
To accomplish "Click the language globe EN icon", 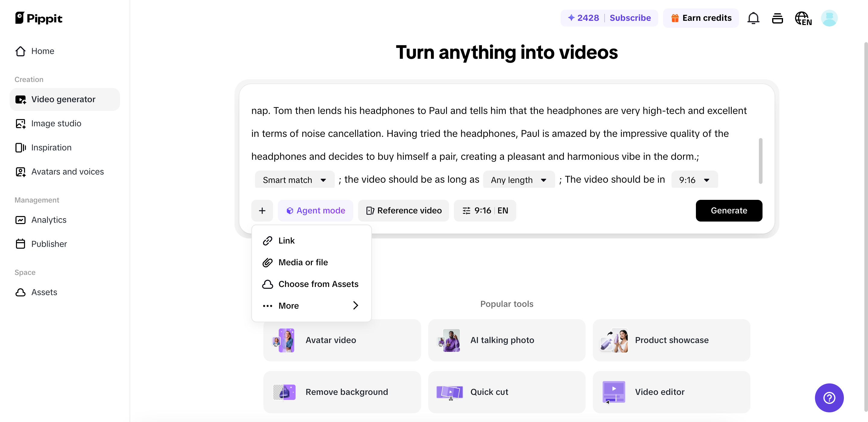I will pyautogui.click(x=803, y=18).
